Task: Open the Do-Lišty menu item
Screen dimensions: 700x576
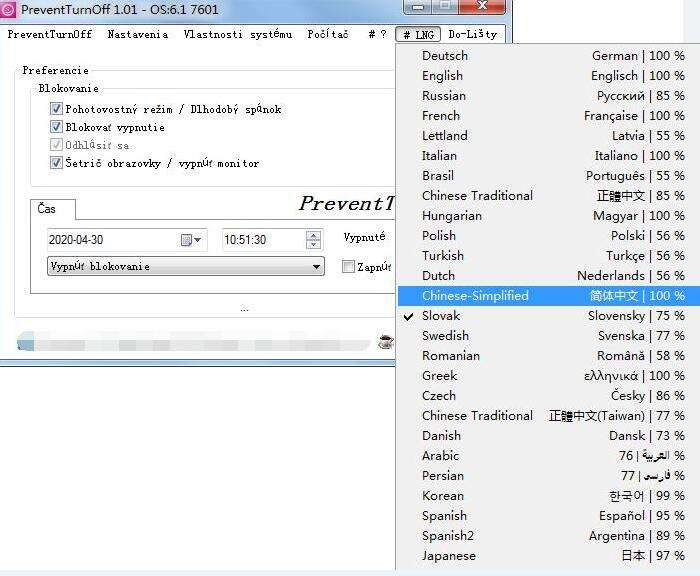Action: coord(473,34)
